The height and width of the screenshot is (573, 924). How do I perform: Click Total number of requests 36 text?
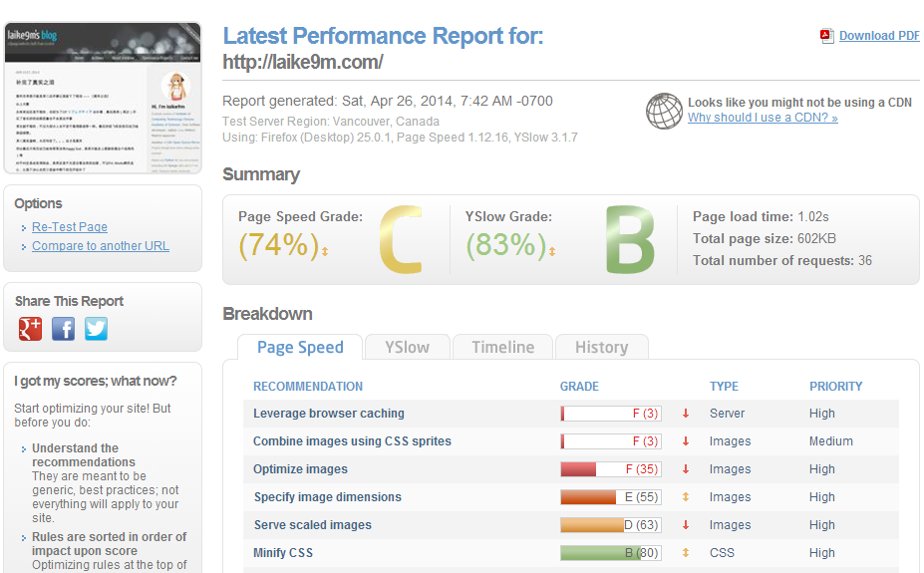pos(782,260)
